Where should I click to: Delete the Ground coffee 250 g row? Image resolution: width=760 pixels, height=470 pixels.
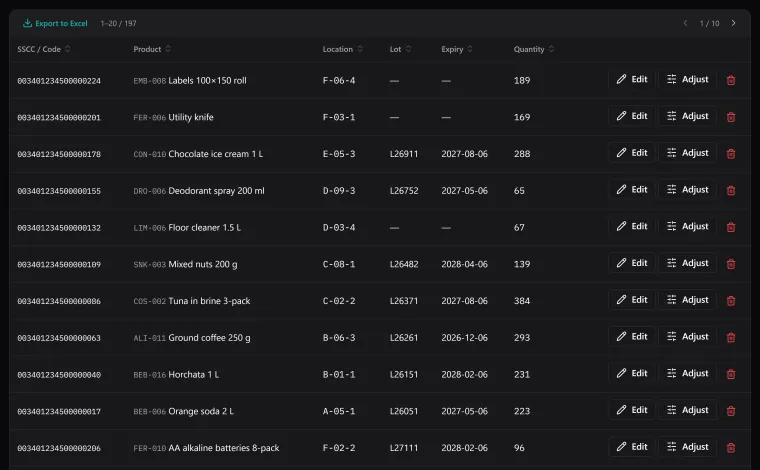[731, 338]
